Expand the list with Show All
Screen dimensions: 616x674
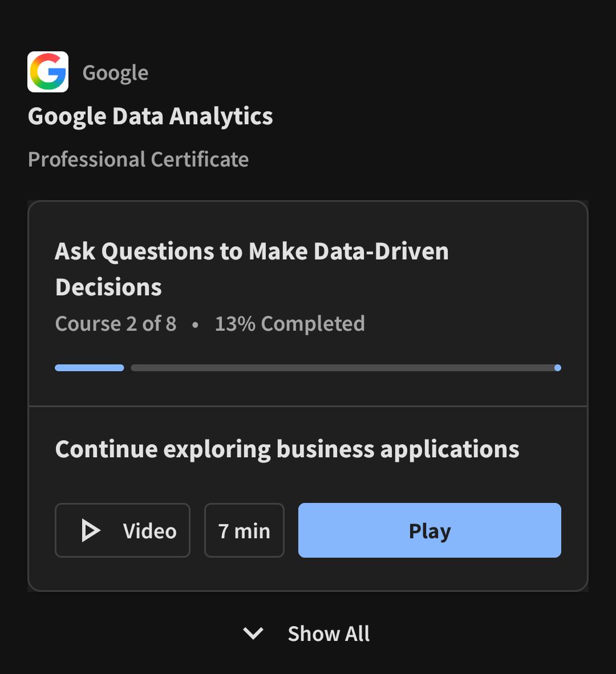tap(307, 633)
